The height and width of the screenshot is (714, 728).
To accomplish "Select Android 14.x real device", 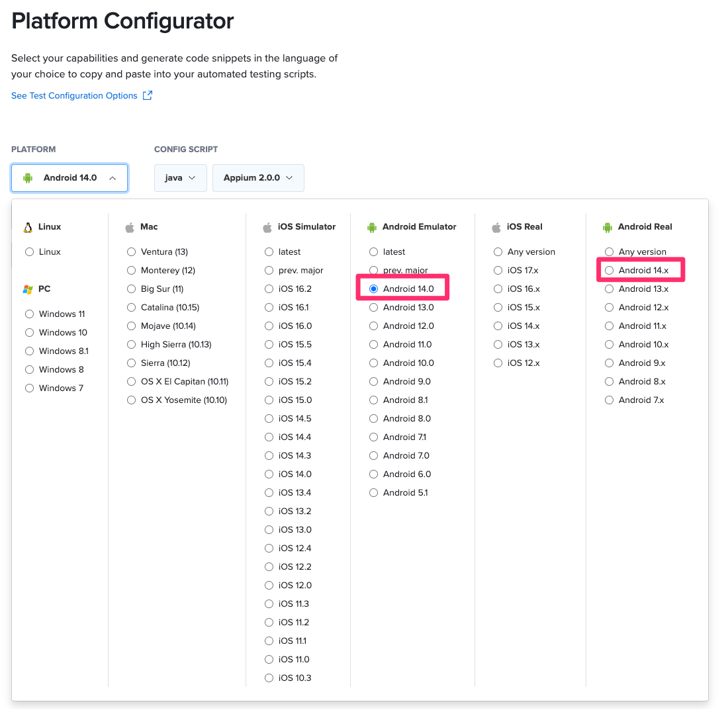I will pyautogui.click(x=609, y=270).
